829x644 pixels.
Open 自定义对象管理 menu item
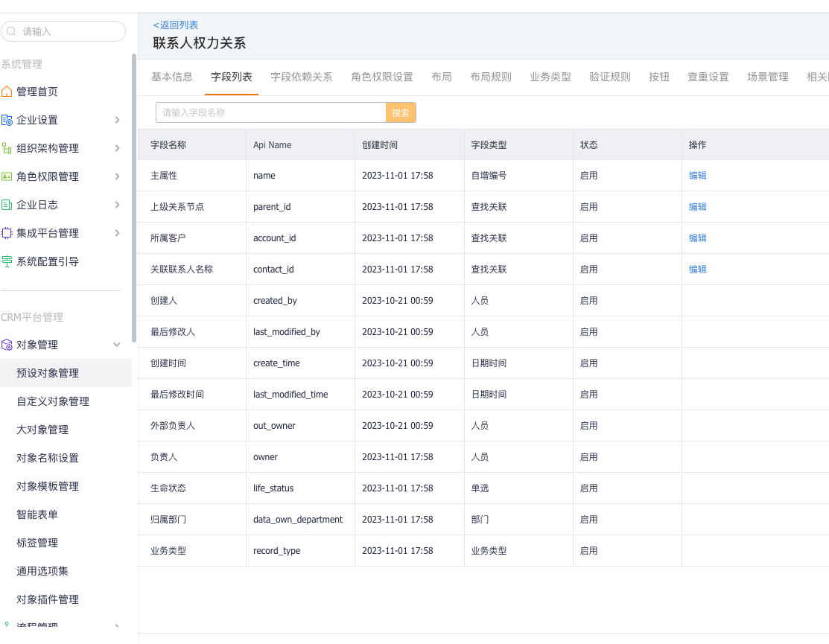point(53,401)
